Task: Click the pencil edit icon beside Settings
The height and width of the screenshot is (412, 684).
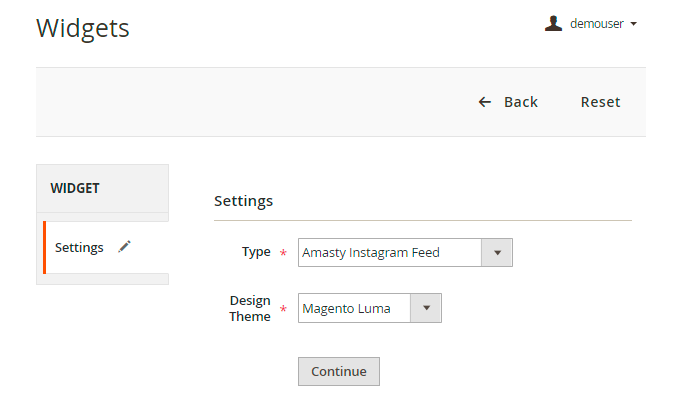Action: click(124, 247)
